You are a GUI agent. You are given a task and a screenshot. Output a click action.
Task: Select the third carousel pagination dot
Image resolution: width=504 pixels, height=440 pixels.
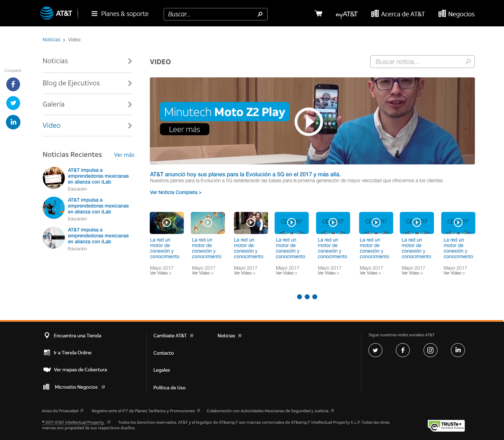315,297
